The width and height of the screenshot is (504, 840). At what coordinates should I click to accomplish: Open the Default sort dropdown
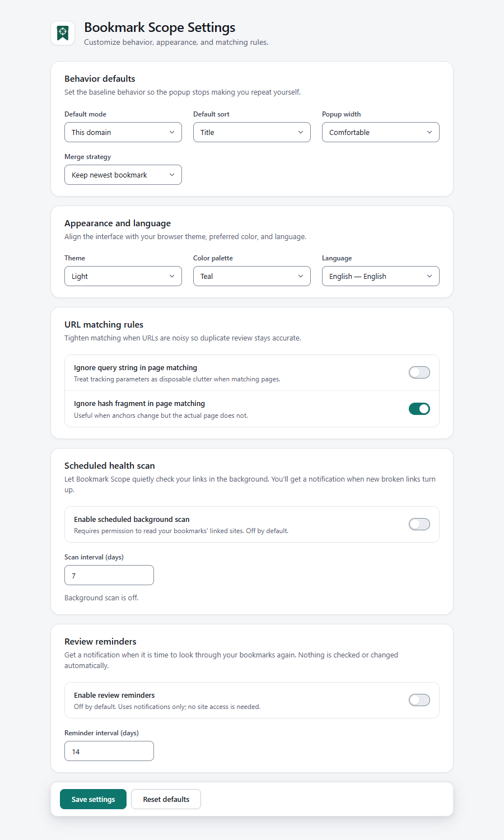click(x=252, y=132)
